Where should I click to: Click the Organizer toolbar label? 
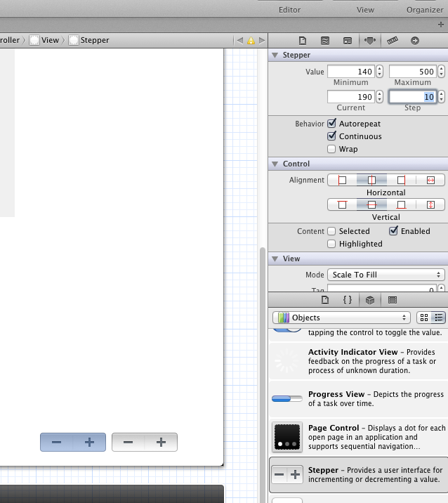(425, 10)
